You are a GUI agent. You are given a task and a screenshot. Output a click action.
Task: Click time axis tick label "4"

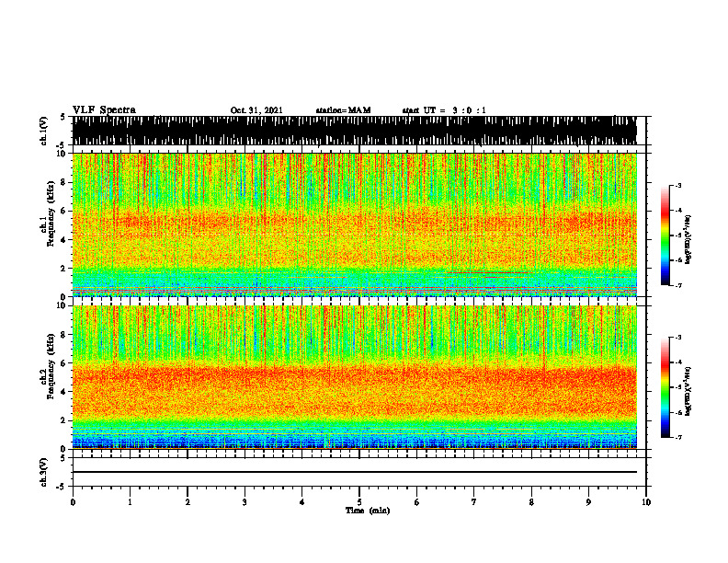click(302, 502)
